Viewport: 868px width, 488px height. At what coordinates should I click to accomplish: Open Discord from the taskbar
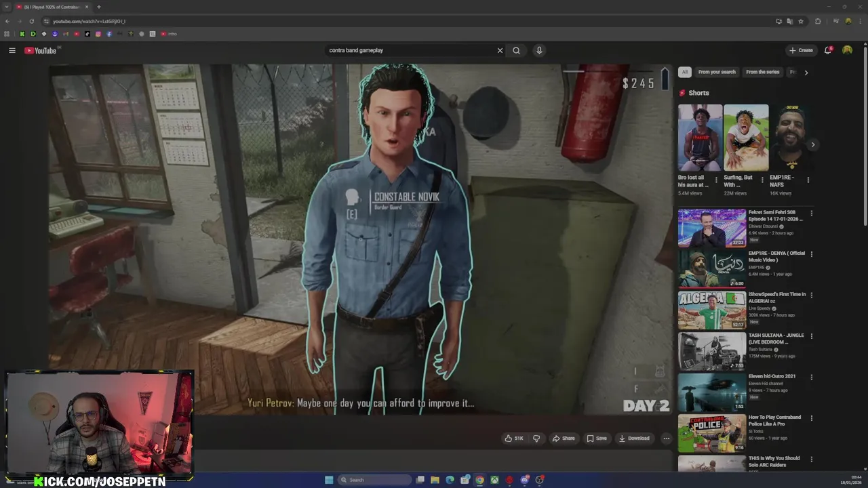point(525,480)
